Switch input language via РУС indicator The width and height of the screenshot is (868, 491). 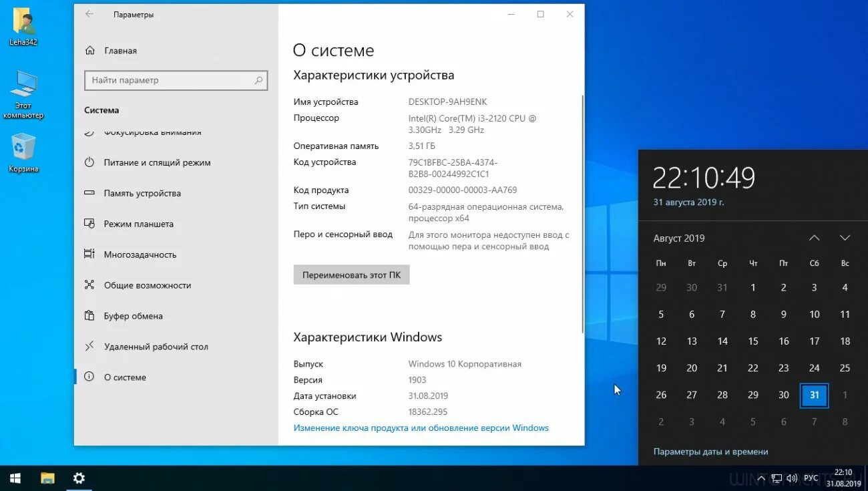click(x=811, y=478)
